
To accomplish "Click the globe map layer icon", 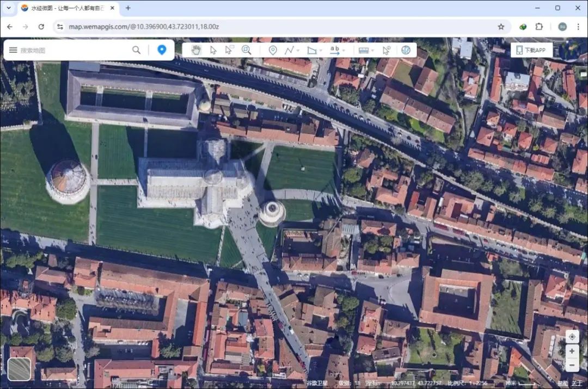I will (x=406, y=50).
